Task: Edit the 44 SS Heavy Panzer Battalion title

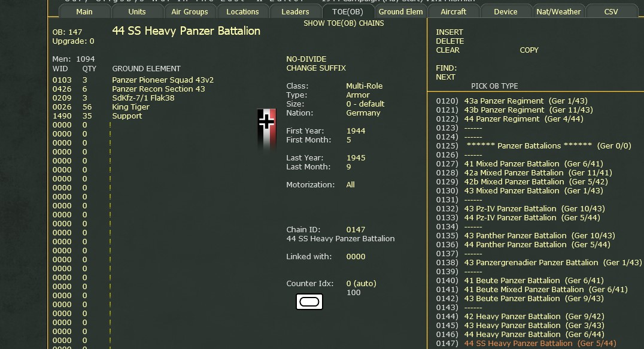Action: (x=186, y=31)
